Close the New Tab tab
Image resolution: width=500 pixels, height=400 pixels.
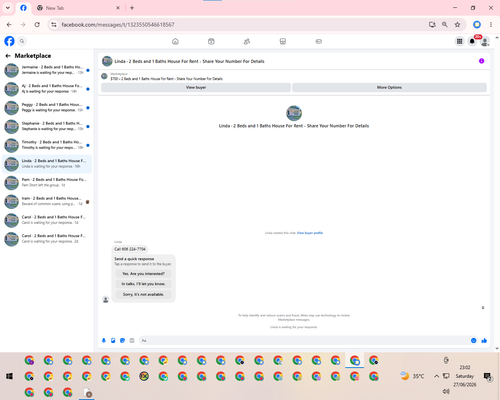coord(118,8)
